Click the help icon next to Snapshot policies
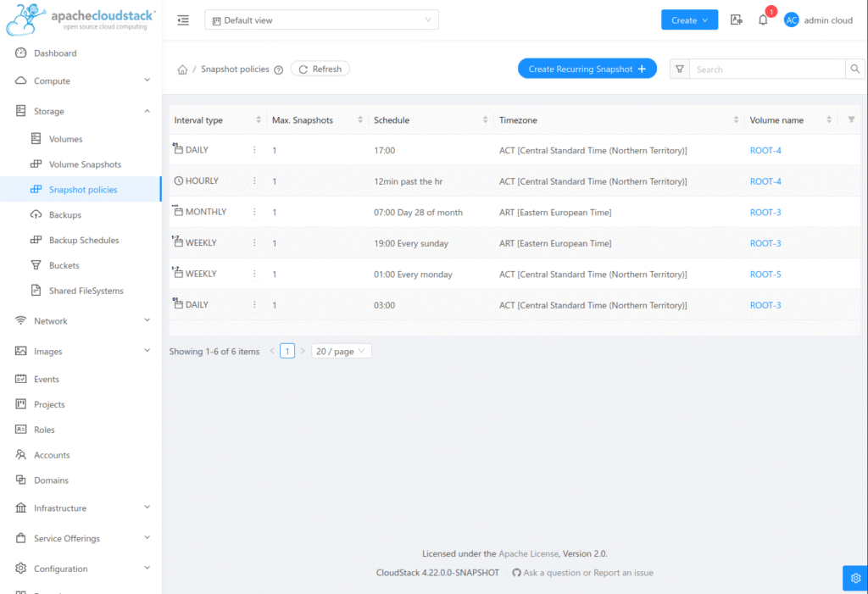868x594 pixels. point(278,70)
